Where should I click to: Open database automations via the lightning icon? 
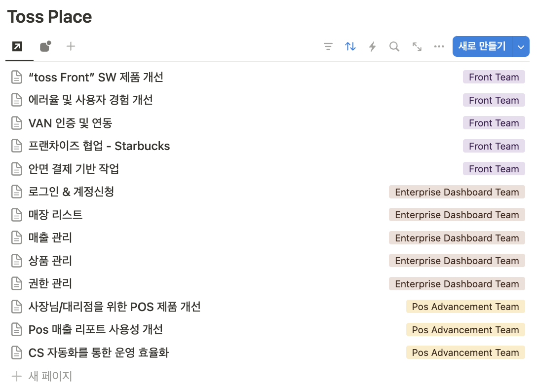coord(372,46)
